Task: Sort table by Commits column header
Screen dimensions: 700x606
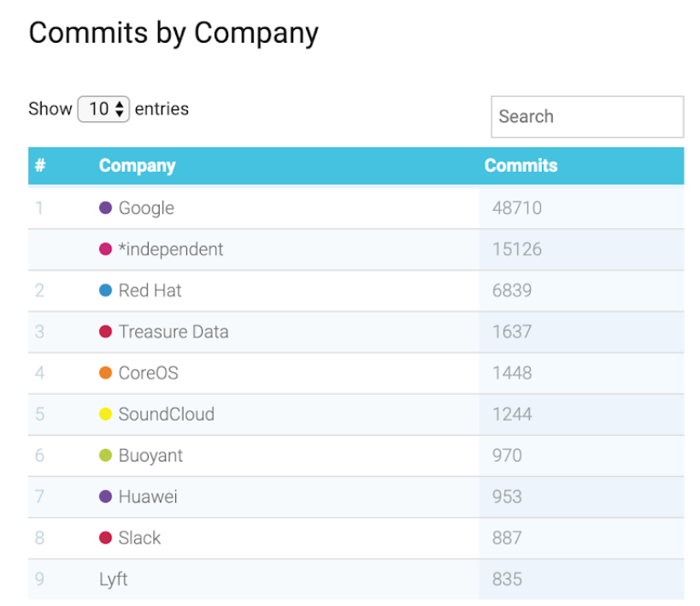Action: (x=521, y=166)
